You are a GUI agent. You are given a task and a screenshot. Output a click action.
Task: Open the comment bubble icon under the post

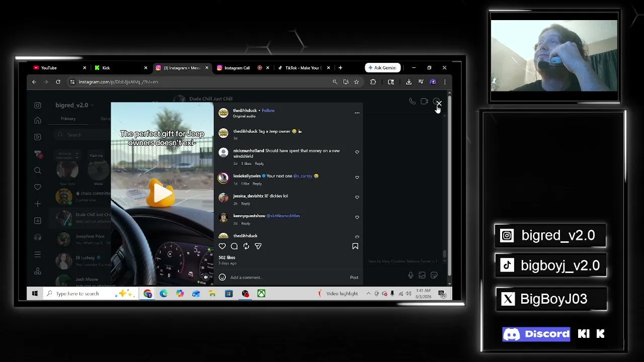[234, 246]
